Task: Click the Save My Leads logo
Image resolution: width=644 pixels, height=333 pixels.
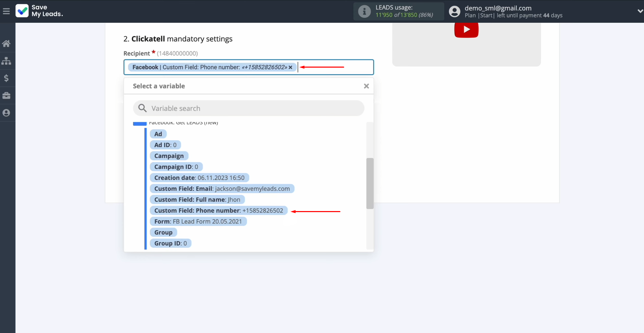Action: pos(39,11)
